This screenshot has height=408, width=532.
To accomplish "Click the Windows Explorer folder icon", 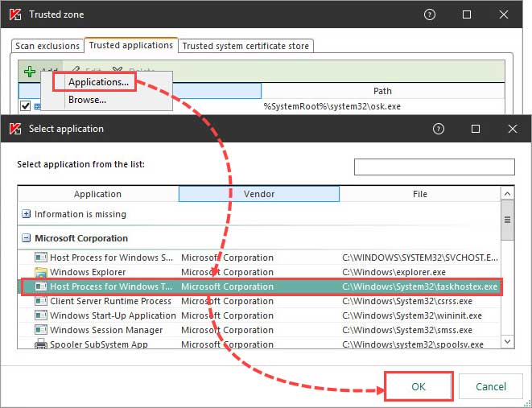I will coord(41,272).
